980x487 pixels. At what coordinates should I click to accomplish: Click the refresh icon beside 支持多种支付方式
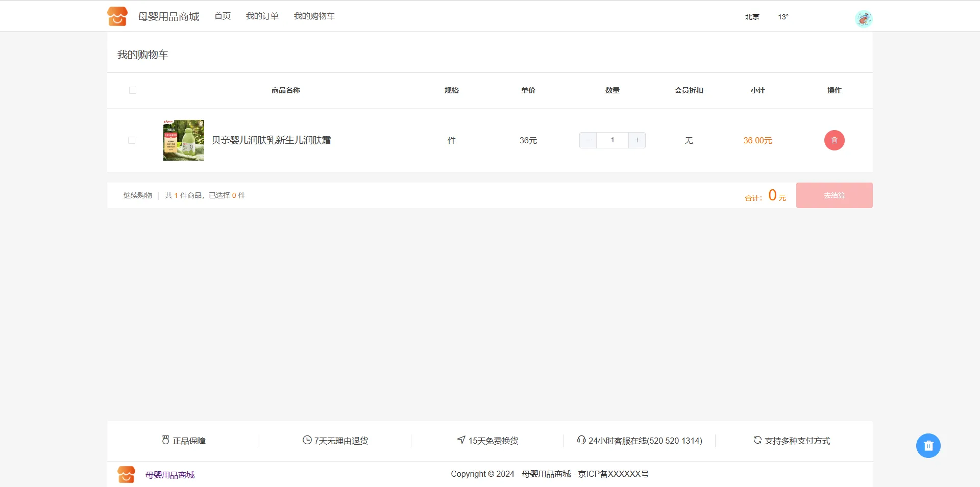[757, 440]
